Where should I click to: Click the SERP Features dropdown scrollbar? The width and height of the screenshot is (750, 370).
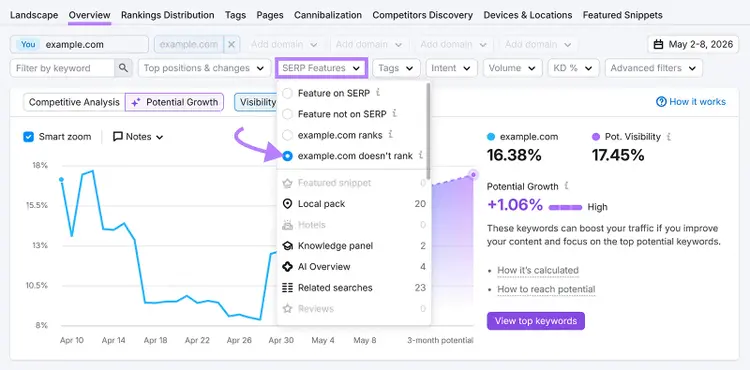point(428,131)
